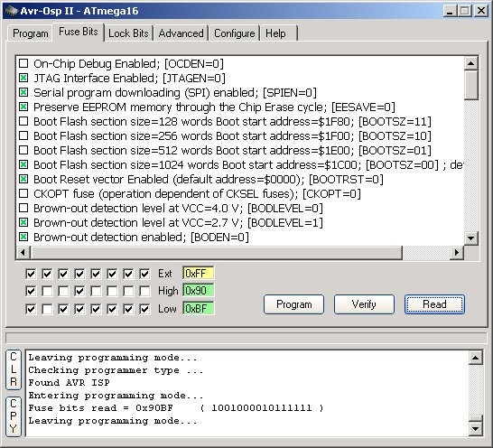The height and width of the screenshot is (448, 493).
Task: Check Boot Flash 512 words BOOTSZ=01
Action: click(23, 150)
